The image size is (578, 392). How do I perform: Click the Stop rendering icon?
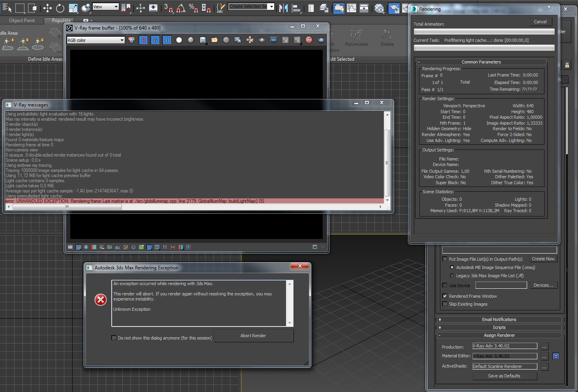click(x=309, y=40)
